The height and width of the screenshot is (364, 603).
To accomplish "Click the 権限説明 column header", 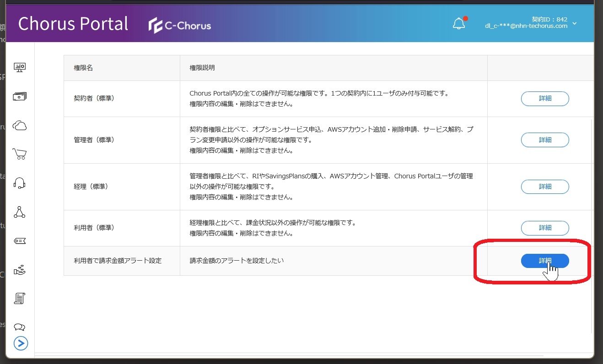I will 202,68.
